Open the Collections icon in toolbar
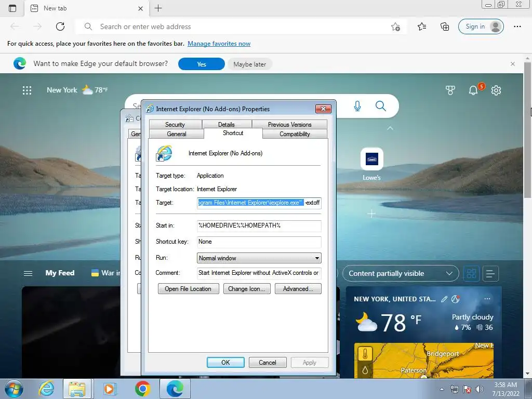The width and height of the screenshot is (532, 399). [x=445, y=26]
